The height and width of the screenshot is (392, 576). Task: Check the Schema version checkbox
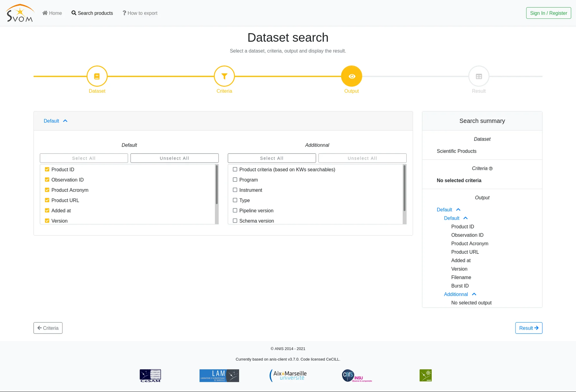click(x=235, y=221)
